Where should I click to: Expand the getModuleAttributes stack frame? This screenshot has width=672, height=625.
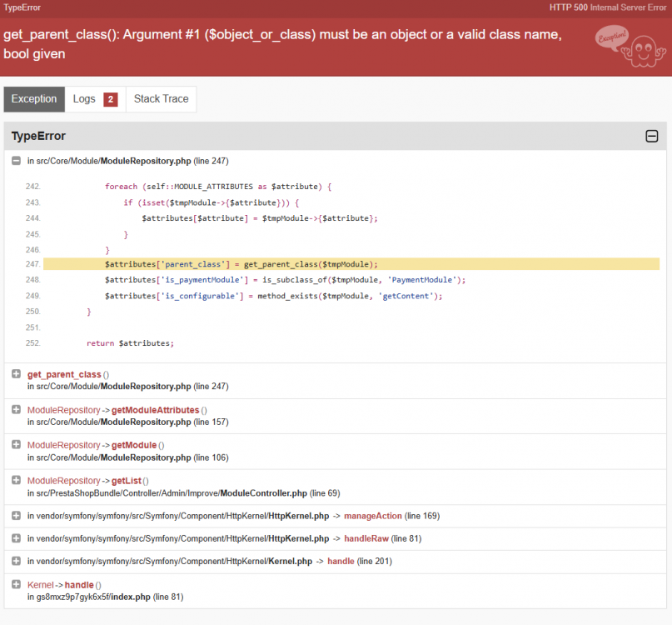[x=16, y=409]
